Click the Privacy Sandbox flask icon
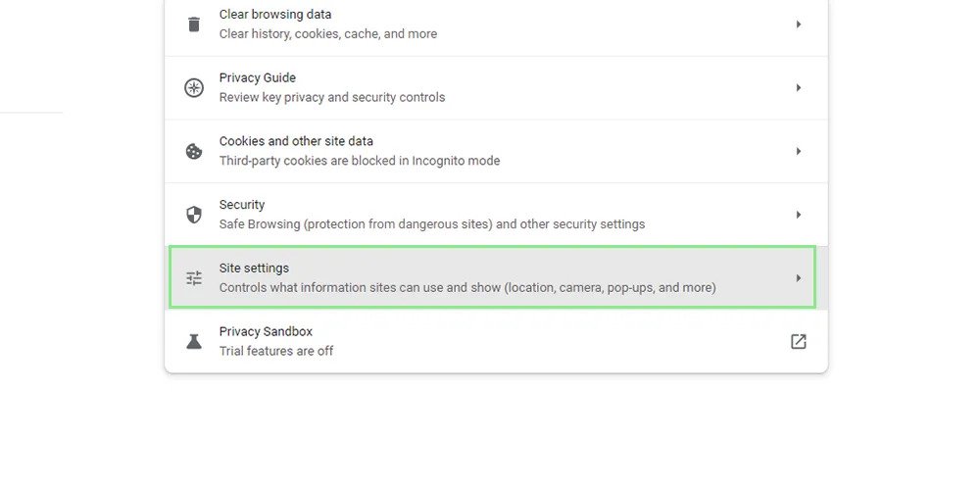980x490 pixels. (194, 341)
